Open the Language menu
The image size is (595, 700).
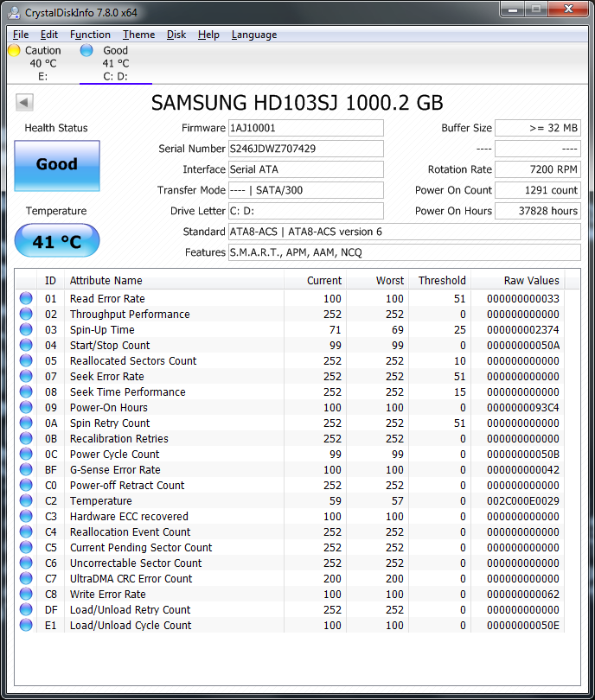coord(254,35)
